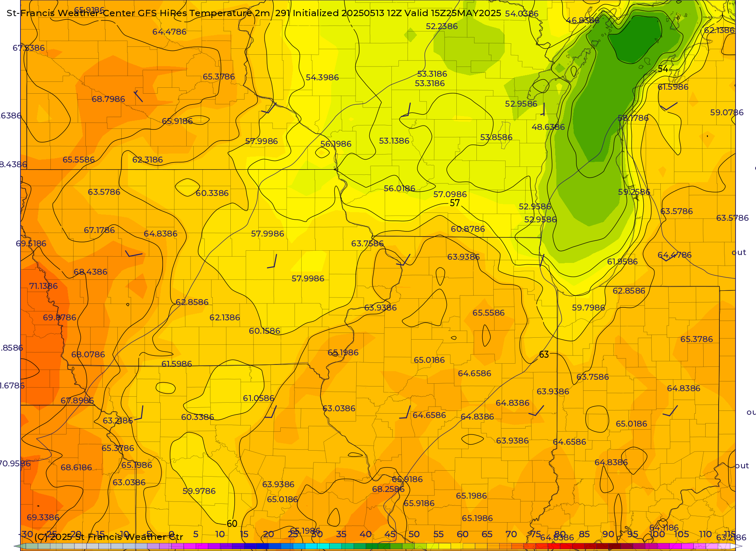Select the 70 tick label on color scale
The height and width of the screenshot is (551, 756).
click(x=511, y=534)
